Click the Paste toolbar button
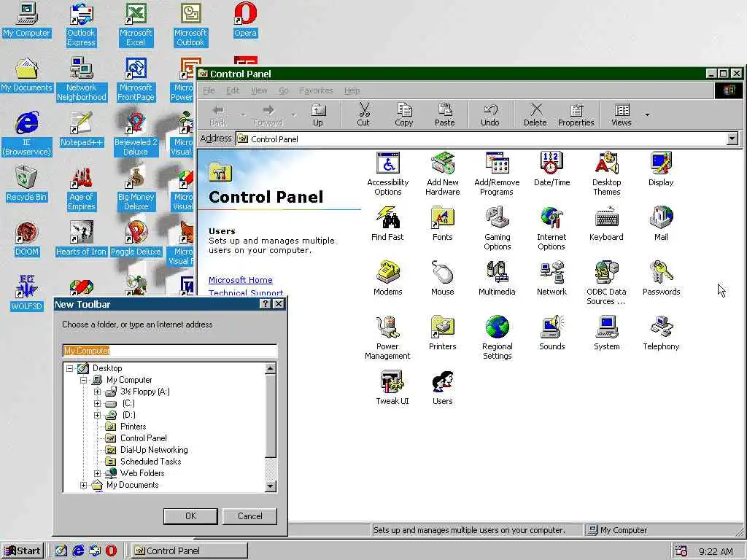Image resolution: width=747 pixels, height=560 pixels. tap(444, 114)
